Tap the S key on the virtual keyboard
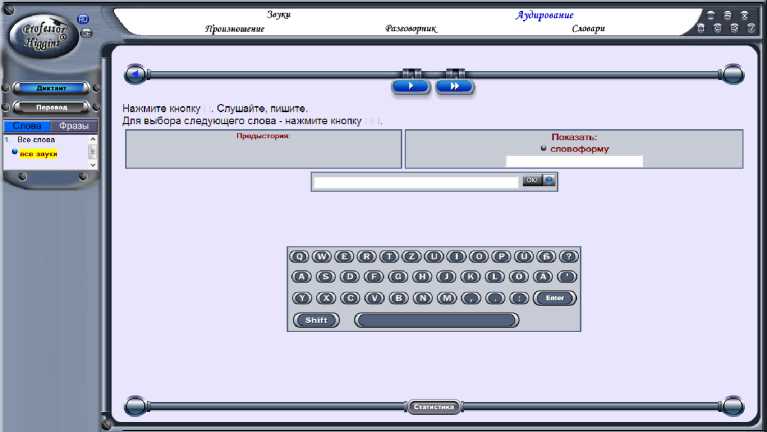767x432 pixels. [325, 277]
